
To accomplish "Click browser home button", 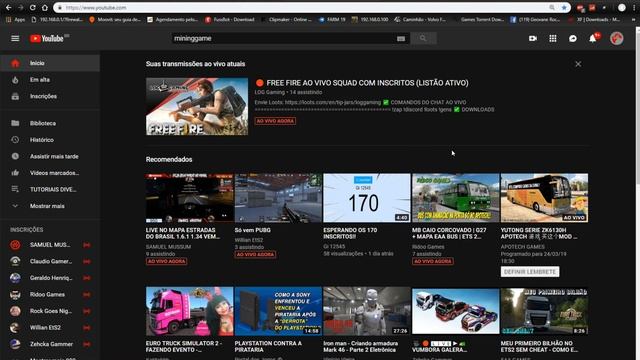I will (x=44, y=8).
